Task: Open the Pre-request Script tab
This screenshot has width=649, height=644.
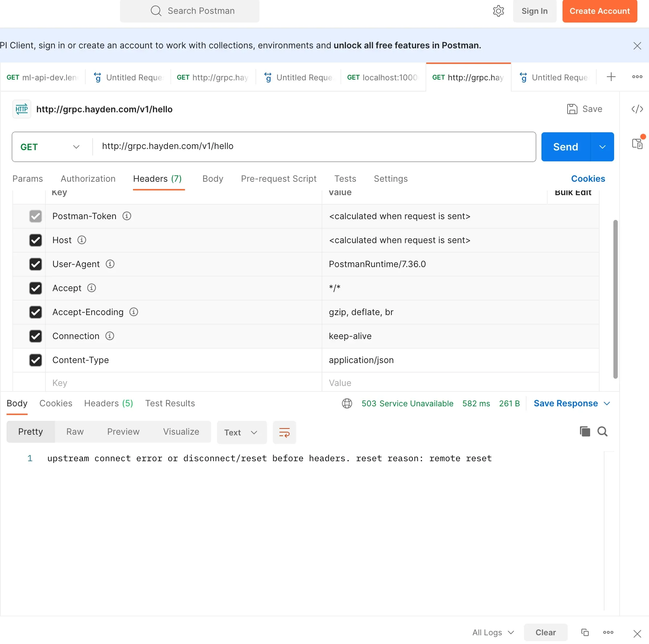Action: (279, 179)
